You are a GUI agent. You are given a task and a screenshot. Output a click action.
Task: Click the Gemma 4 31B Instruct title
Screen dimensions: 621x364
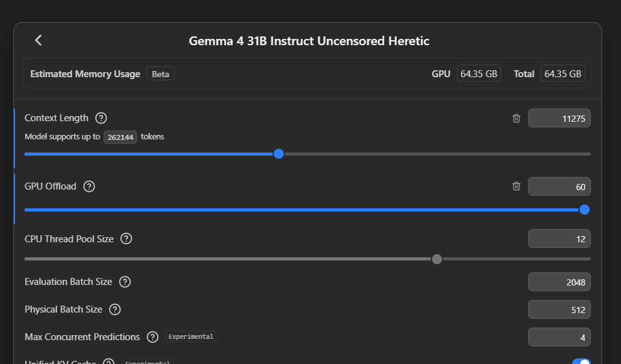pyautogui.click(x=309, y=41)
